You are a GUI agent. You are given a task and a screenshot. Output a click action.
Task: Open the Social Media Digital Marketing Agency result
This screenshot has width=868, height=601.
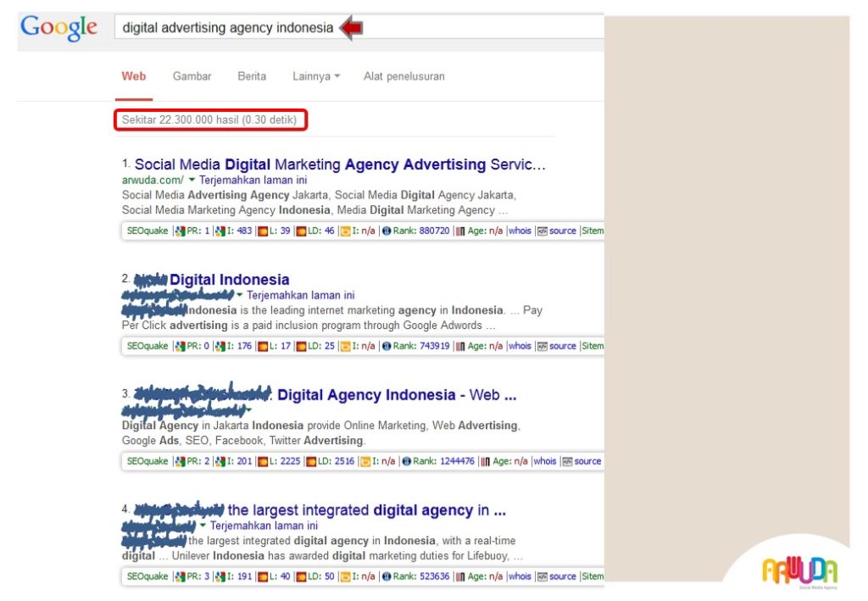(340, 164)
